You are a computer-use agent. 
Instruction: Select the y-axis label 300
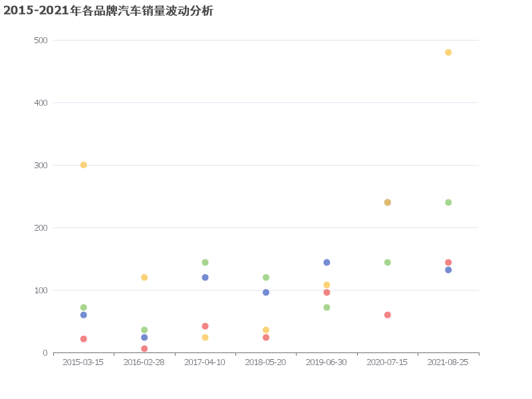coord(41,165)
